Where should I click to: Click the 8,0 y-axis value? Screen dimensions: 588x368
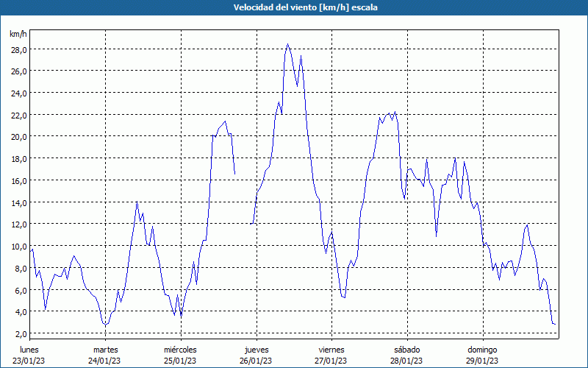coord(21,268)
